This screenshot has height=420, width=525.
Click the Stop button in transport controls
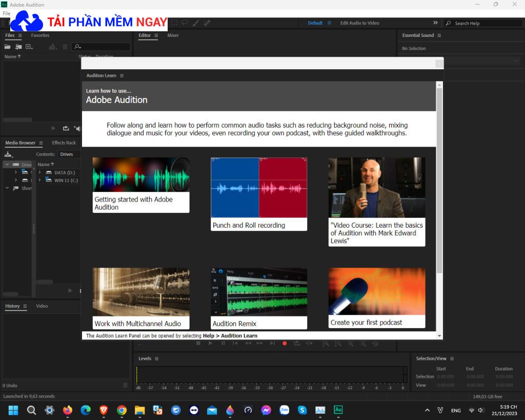(x=198, y=343)
